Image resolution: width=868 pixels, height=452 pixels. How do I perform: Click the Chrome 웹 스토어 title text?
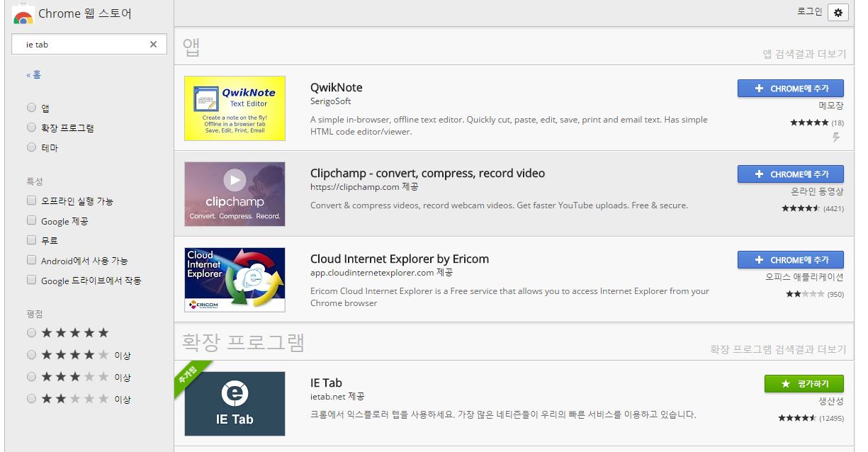tap(85, 13)
